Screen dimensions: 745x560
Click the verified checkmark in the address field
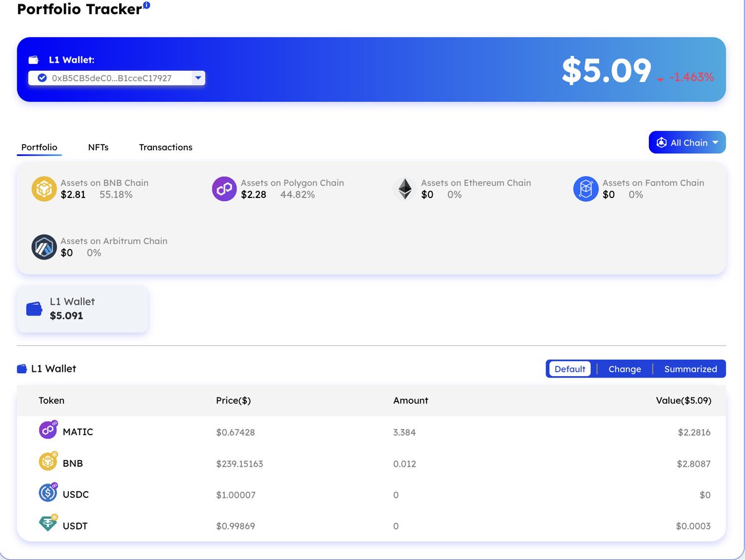point(42,78)
